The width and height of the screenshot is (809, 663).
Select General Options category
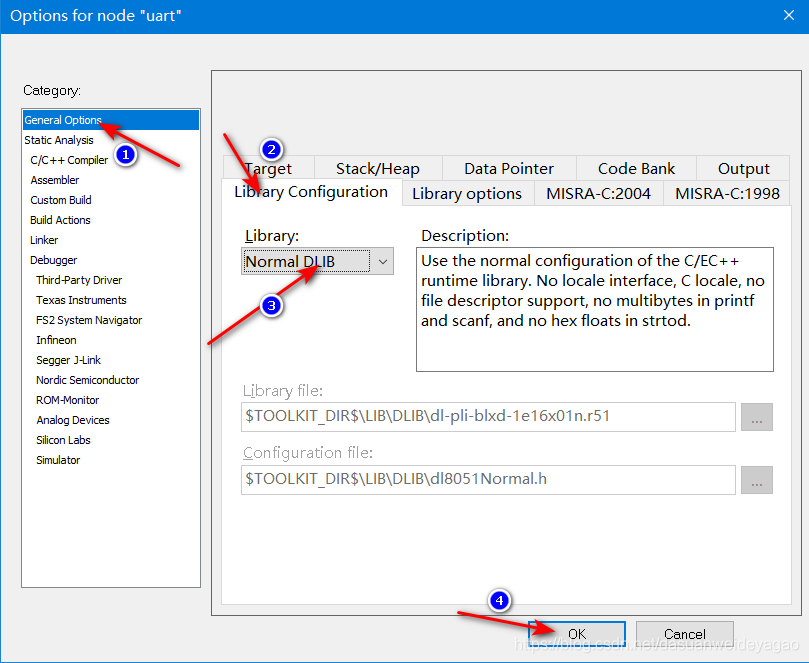point(111,120)
